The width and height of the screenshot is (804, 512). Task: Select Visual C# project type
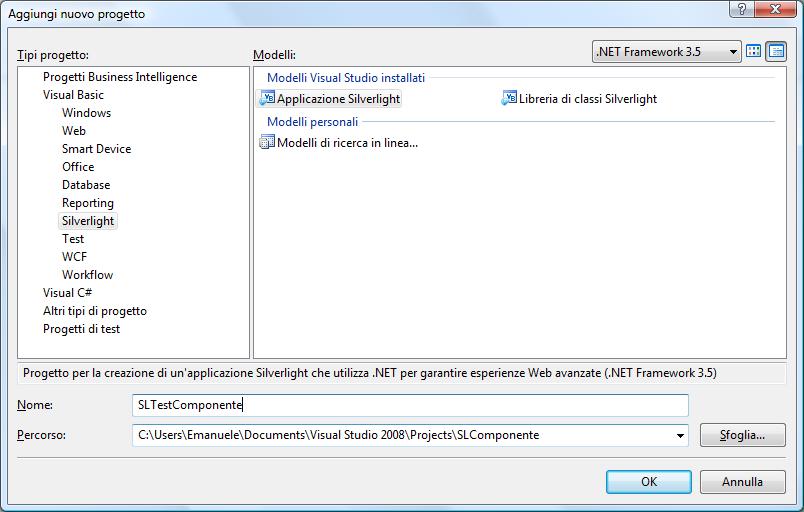[x=67, y=293]
